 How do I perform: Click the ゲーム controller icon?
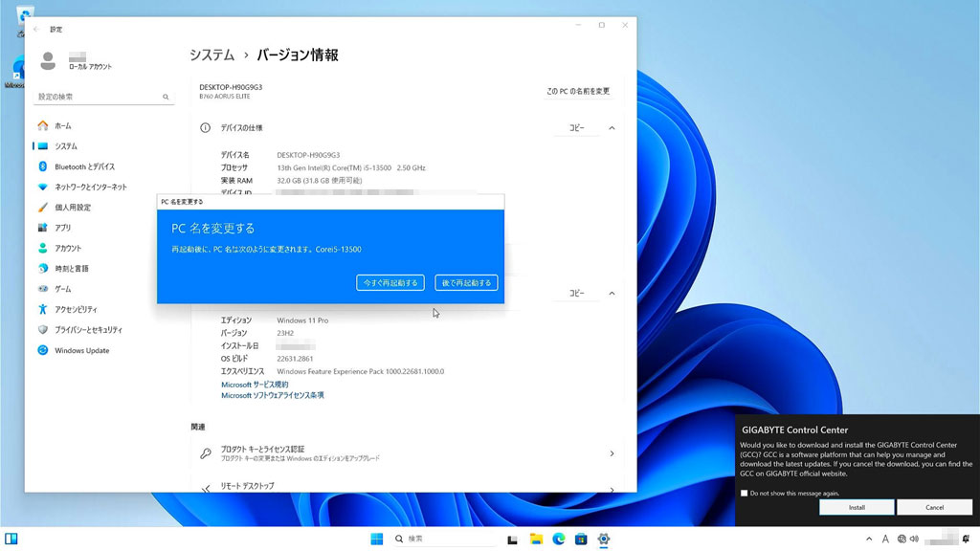42,289
